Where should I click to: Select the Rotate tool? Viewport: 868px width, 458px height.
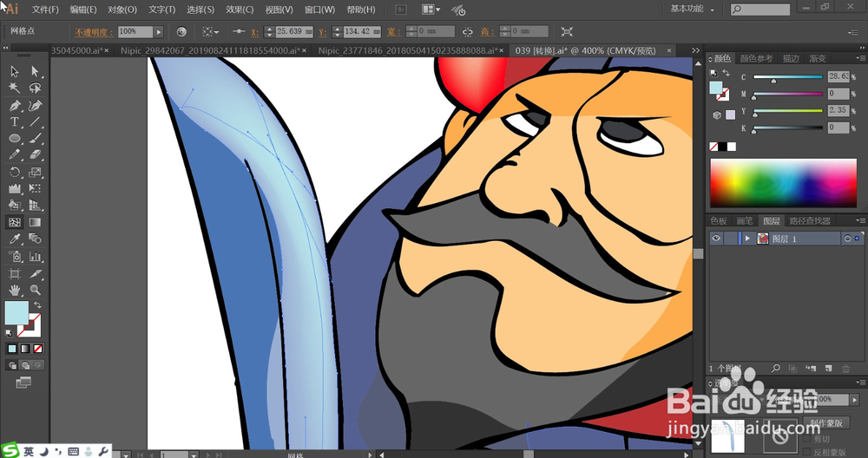pos(15,172)
